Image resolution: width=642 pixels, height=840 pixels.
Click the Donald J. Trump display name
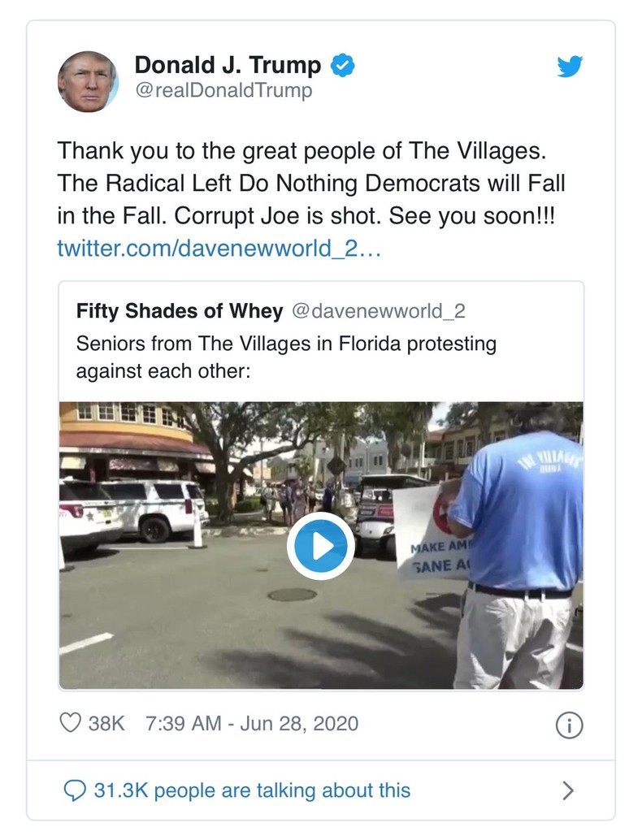click(228, 65)
